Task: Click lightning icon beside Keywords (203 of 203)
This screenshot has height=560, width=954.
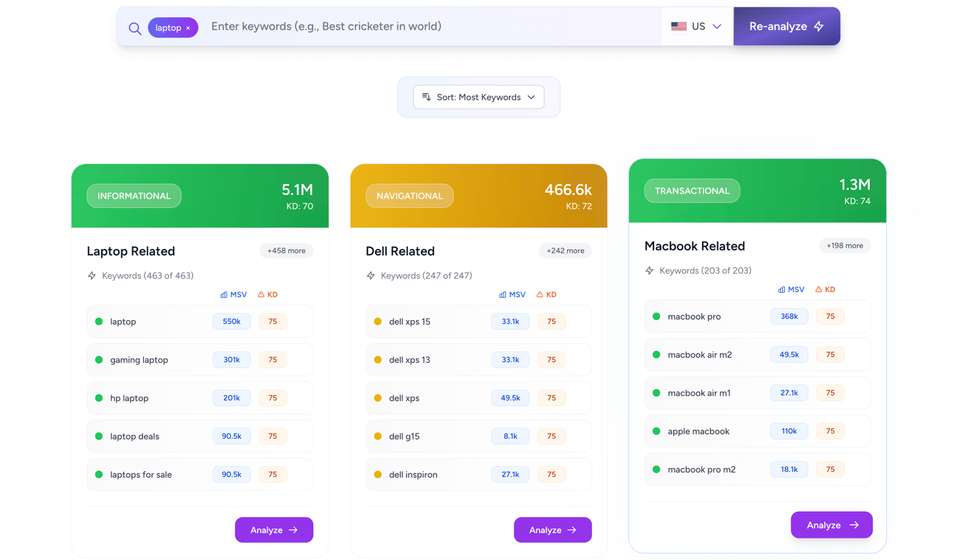Action: (650, 270)
